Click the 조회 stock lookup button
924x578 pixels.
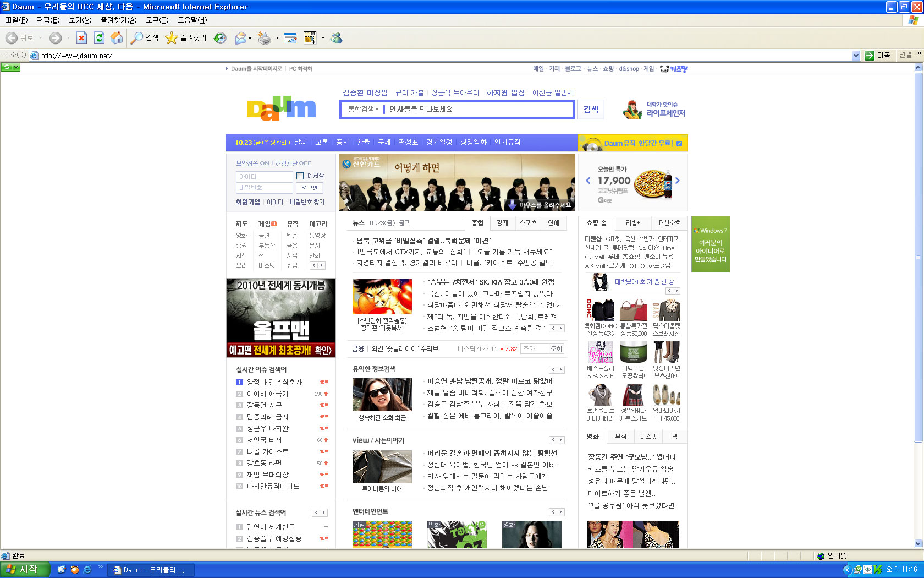tap(557, 349)
